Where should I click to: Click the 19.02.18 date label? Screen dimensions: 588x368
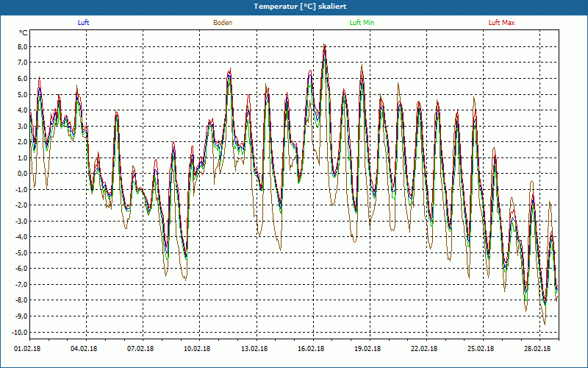[x=368, y=349]
